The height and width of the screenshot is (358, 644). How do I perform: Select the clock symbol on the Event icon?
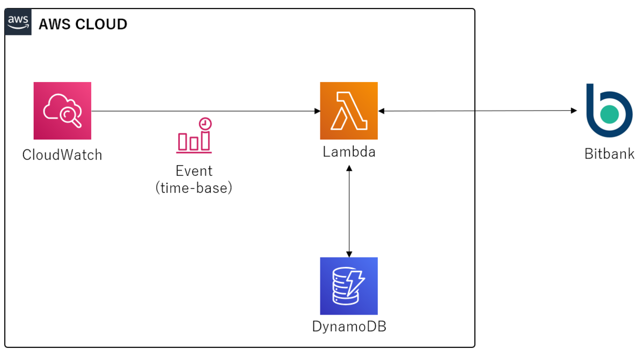pyautogui.click(x=206, y=124)
